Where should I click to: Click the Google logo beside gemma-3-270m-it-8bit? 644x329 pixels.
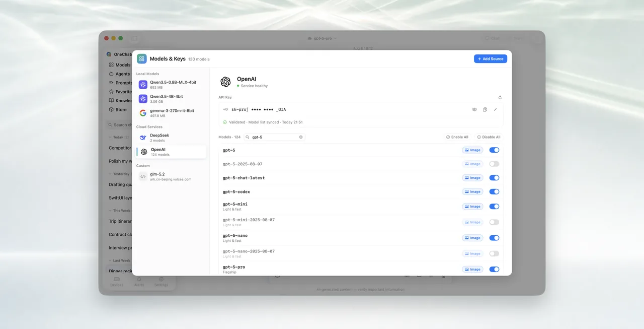click(143, 113)
